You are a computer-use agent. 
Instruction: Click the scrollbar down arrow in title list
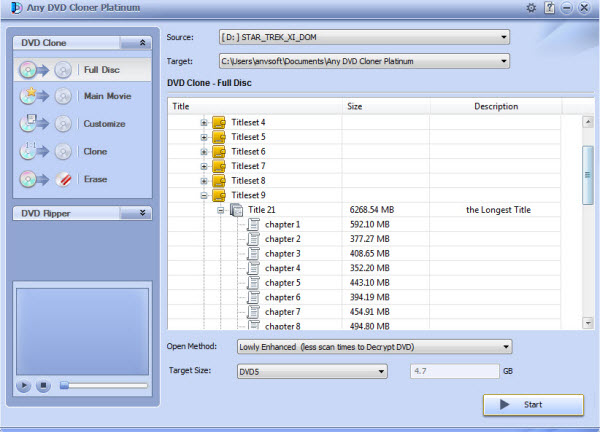[588, 323]
